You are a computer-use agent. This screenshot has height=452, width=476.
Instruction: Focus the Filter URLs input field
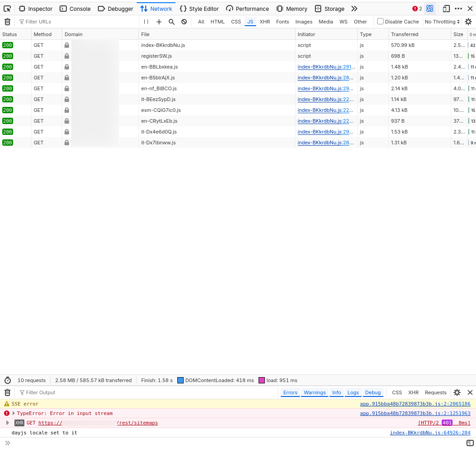(79, 22)
